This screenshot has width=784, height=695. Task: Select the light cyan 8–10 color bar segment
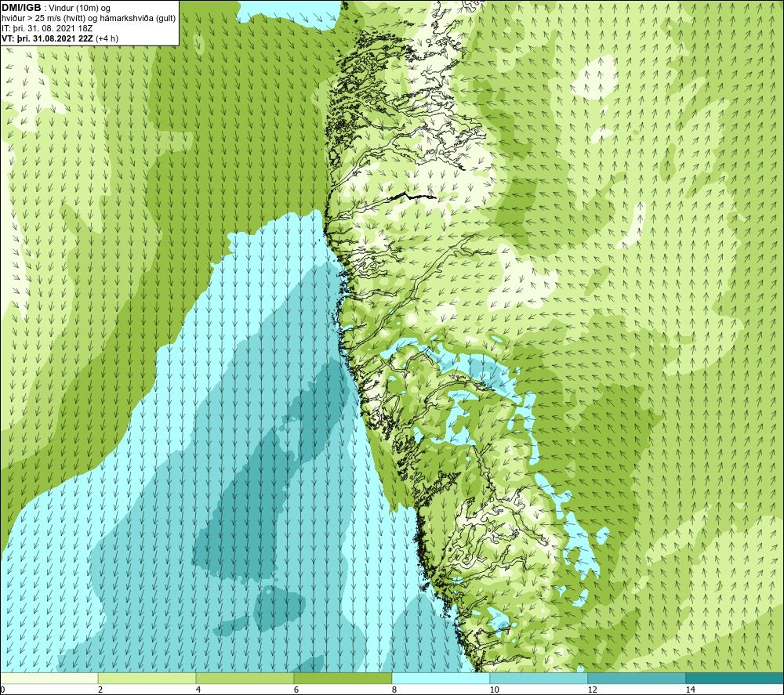(441, 678)
